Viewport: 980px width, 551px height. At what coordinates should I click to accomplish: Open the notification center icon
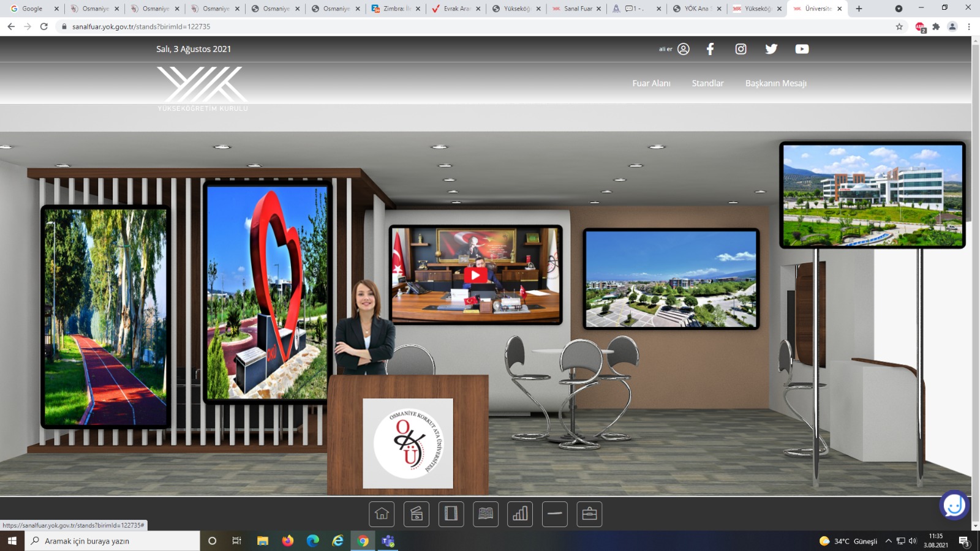point(964,541)
